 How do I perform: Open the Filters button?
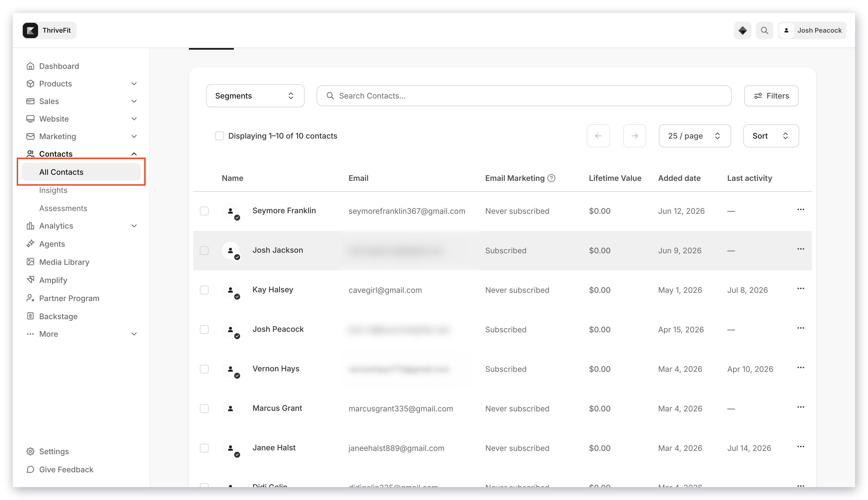771,96
